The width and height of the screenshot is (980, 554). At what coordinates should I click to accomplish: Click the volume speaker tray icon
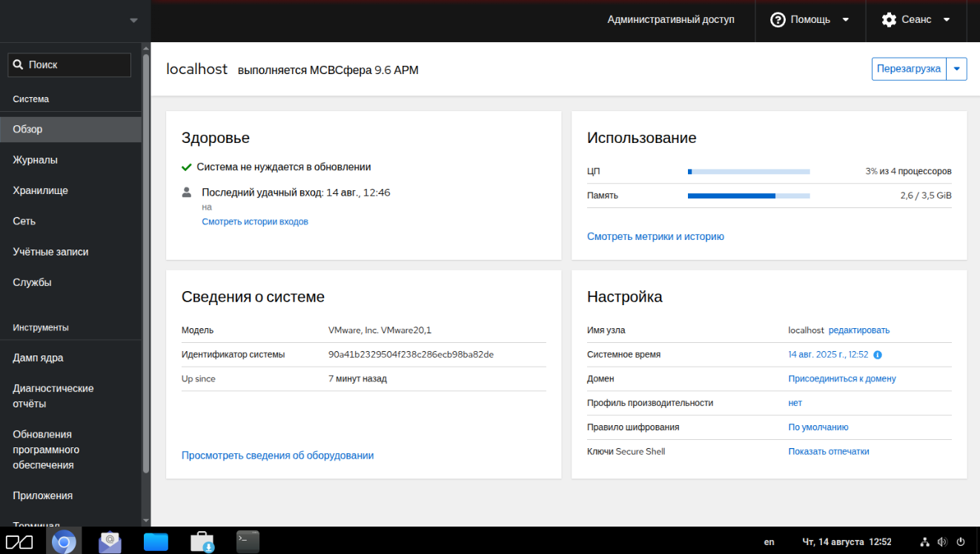[x=942, y=542]
